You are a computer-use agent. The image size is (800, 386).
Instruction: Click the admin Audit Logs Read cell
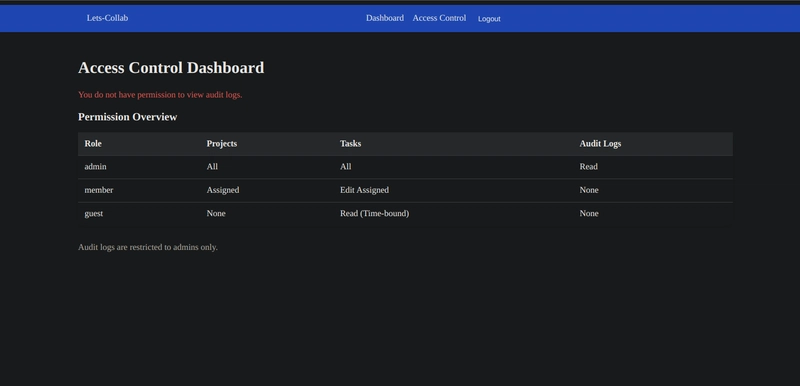pos(588,167)
